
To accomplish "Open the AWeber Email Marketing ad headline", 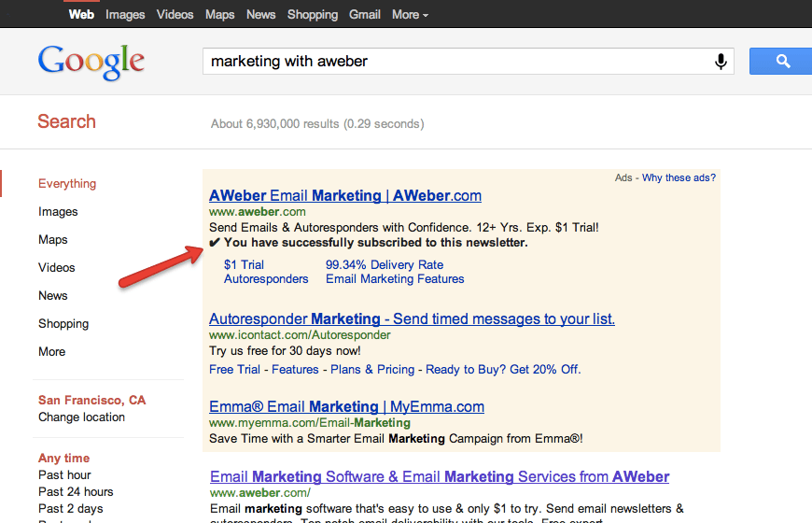I will tap(345, 195).
